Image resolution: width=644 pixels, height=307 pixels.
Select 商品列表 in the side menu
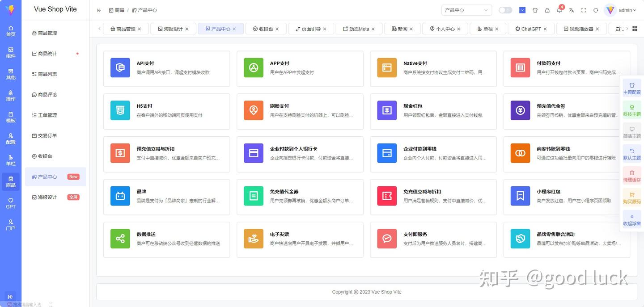pos(55,74)
